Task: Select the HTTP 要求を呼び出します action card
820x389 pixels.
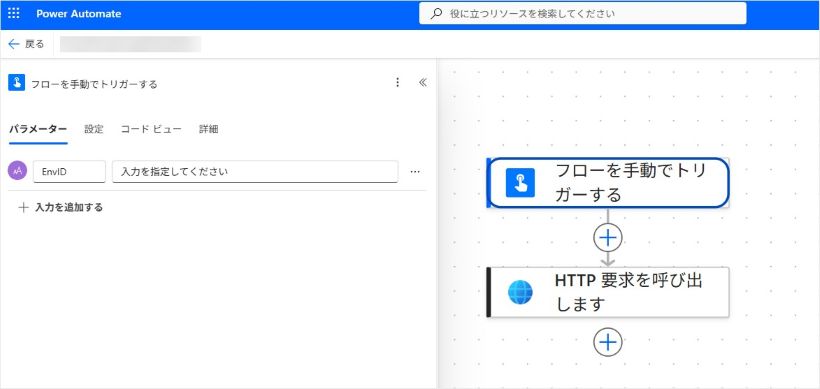Action: pos(608,292)
